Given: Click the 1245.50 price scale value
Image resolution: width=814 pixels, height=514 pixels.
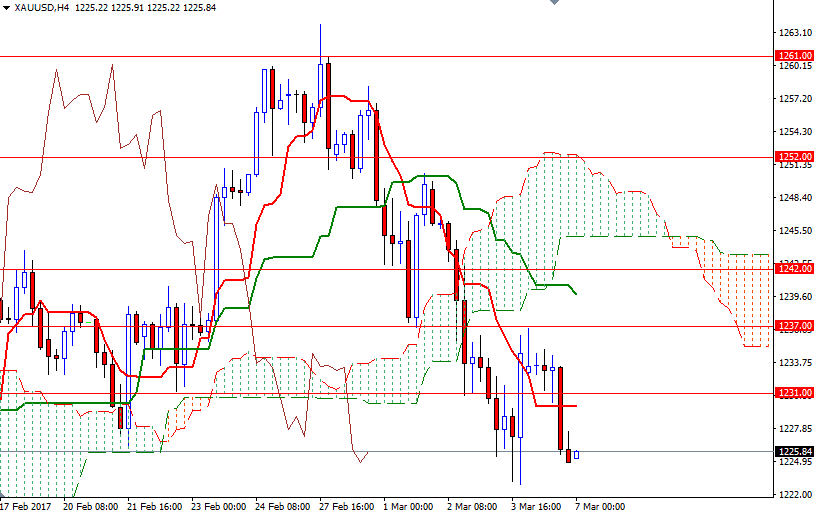Looking at the screenshot, I should point(795,230).
